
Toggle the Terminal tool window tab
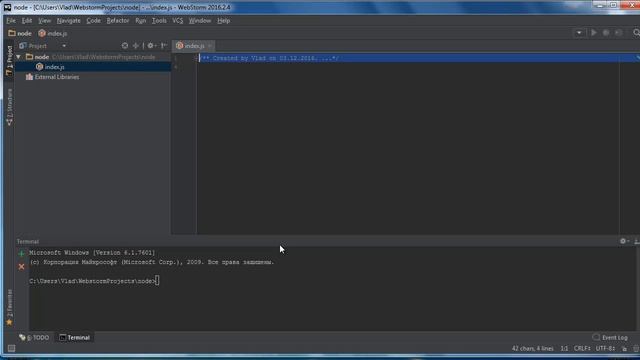coord(74,338)
